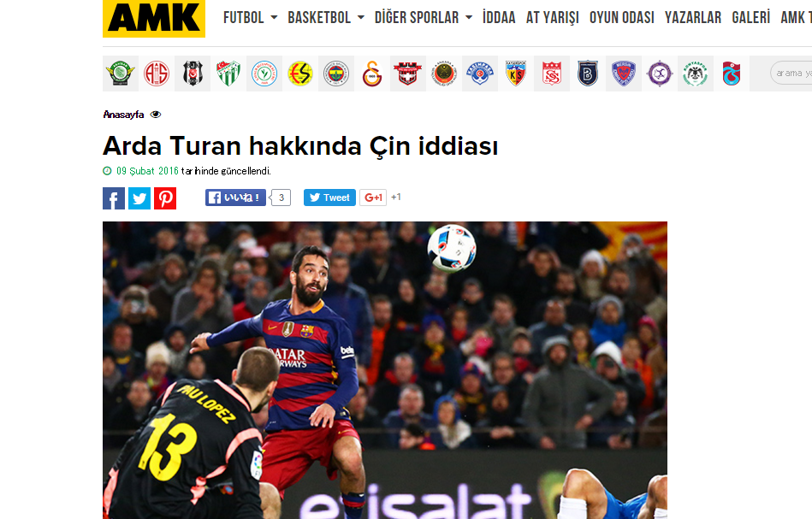The height and width of the screenshot is (519, 812).
Task: Go to the Anasayfa breadcrumb link
Action: (123, 115)
